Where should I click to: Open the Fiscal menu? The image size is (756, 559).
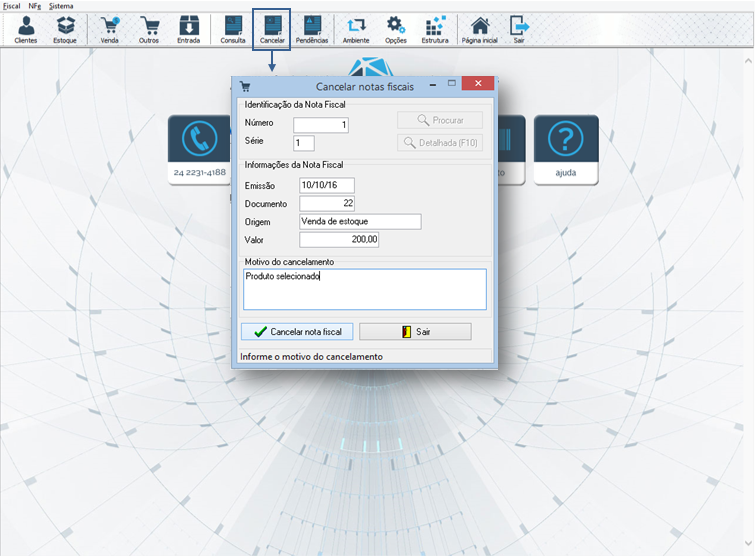pyautogui.click(x=12, y=6)
